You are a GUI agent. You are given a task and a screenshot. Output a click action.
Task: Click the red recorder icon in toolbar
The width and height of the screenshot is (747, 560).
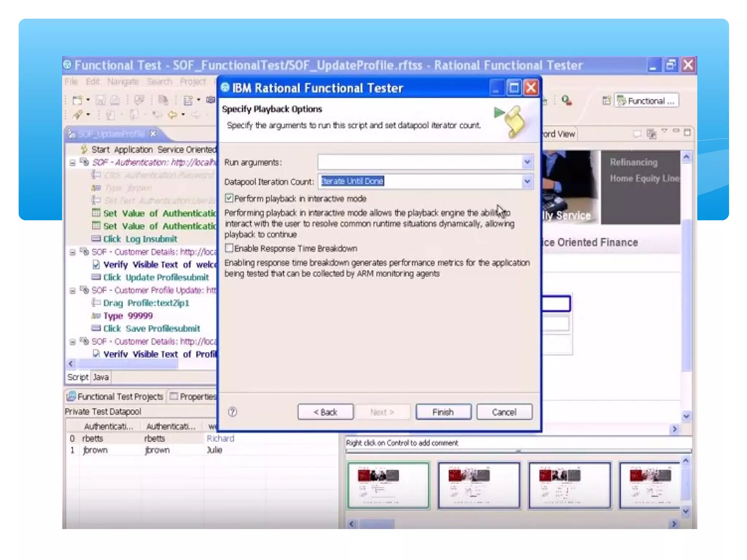[566, 100]
